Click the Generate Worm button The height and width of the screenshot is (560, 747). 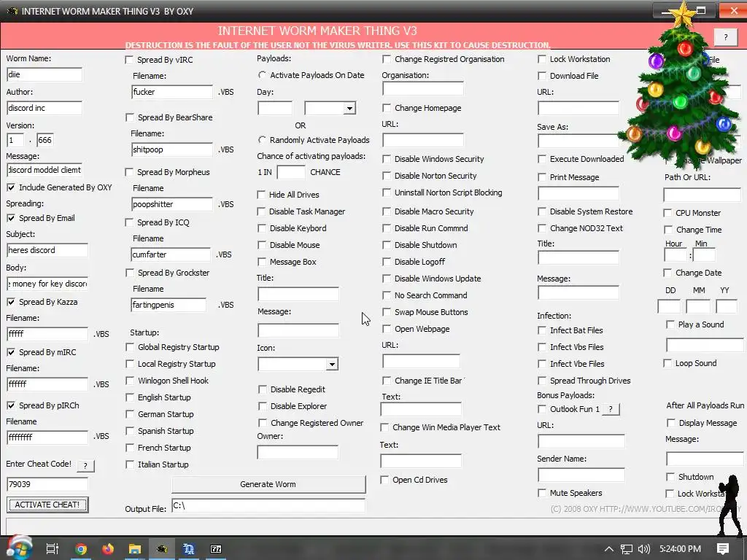268,484
